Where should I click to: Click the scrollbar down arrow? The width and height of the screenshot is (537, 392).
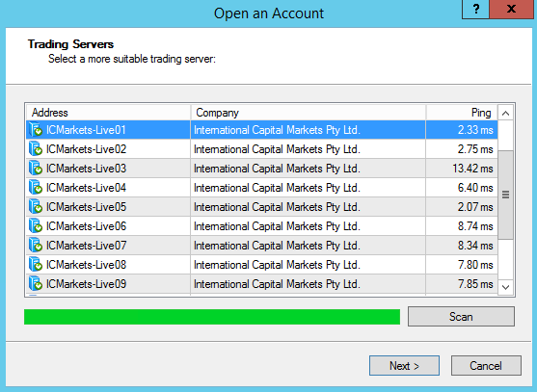(x=505, y=287)
